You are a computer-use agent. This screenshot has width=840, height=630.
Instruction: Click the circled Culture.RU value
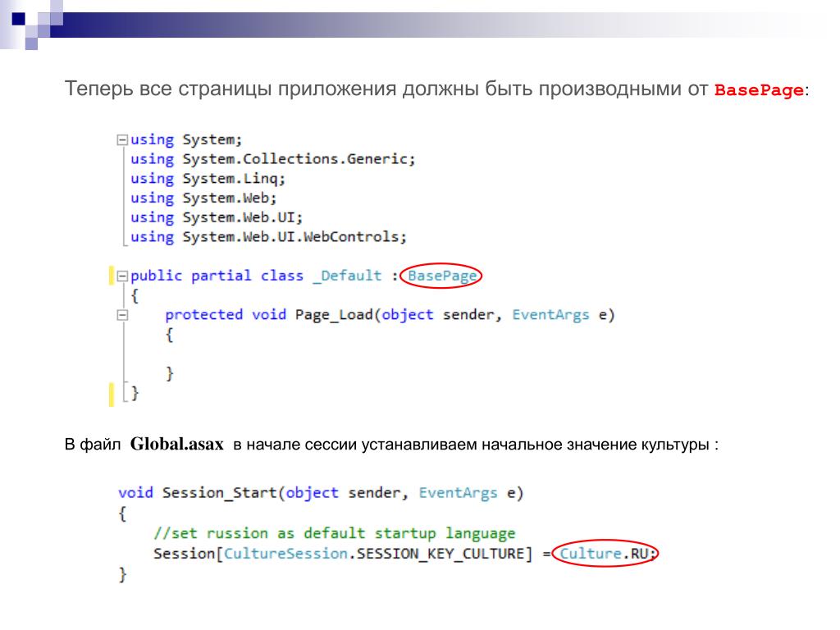pyautogui.click(x=605, y=554)
